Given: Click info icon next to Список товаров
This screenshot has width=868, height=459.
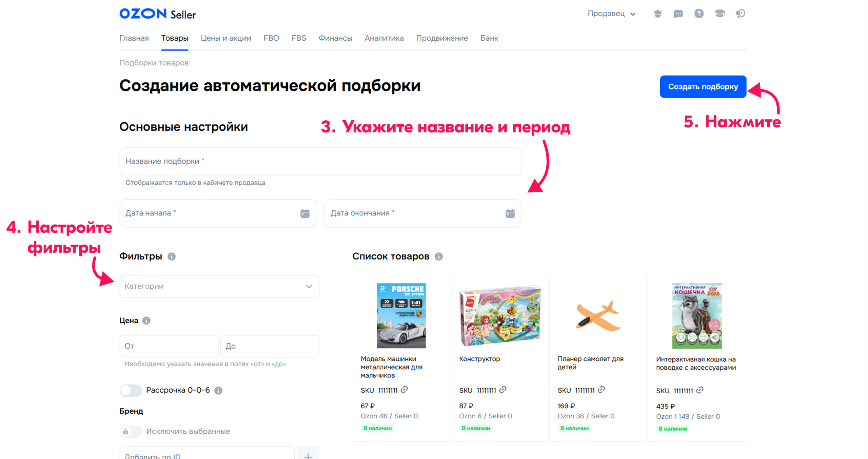Looking at the screenshot, I should coord(439,256).
